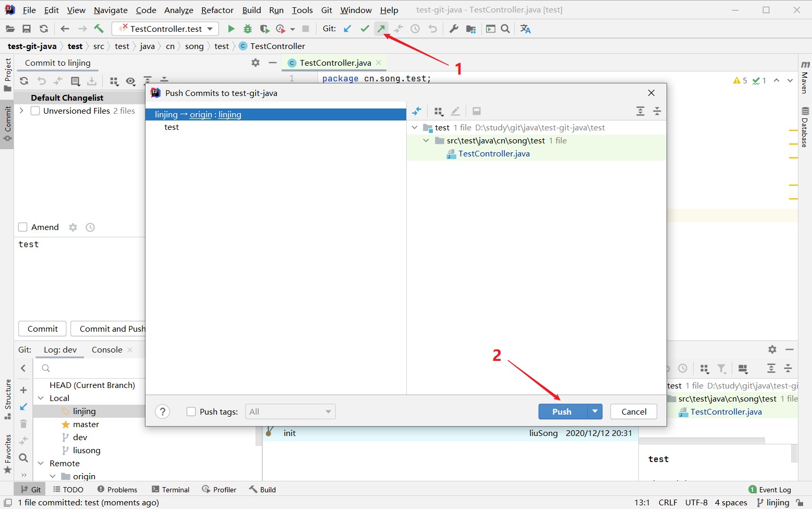Click the Back navigation arrow
This screenshot has width=812, height=509.
point(65,29)
